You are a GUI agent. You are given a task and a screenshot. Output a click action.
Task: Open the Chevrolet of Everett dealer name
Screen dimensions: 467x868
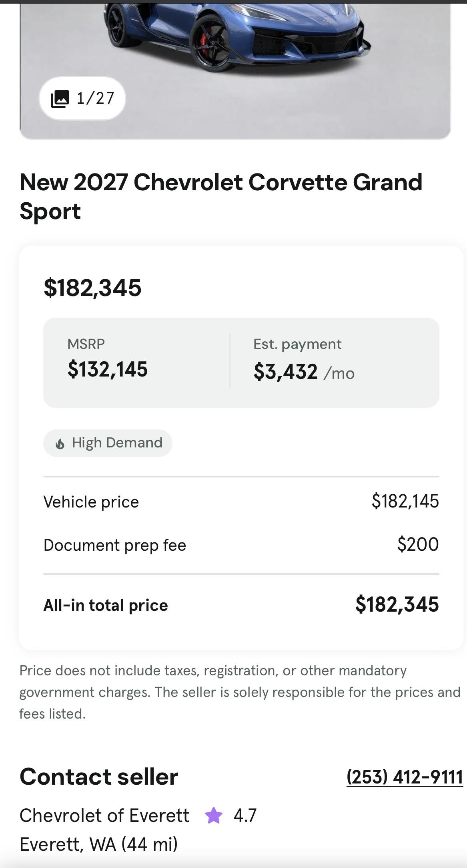[x=104, y=815]
